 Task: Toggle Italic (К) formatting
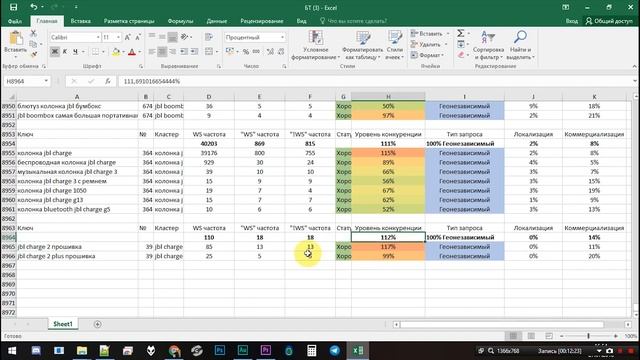pyautogui.click(x=64, y=51)
